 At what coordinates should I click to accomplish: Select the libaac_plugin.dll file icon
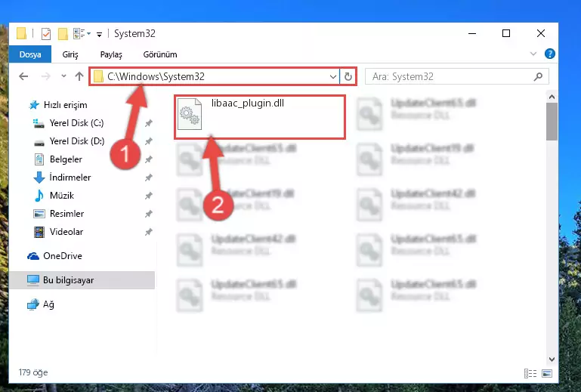click(x=190, y=114)
